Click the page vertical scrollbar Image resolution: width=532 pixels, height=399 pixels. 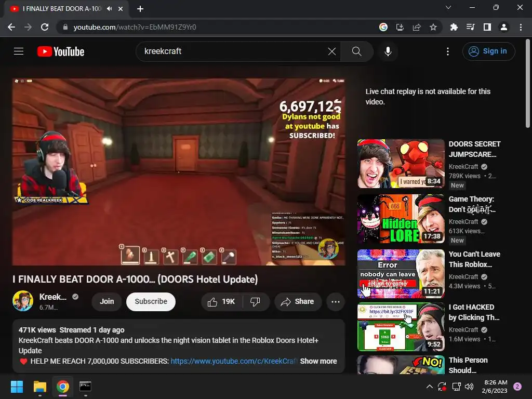click(528, 83)
